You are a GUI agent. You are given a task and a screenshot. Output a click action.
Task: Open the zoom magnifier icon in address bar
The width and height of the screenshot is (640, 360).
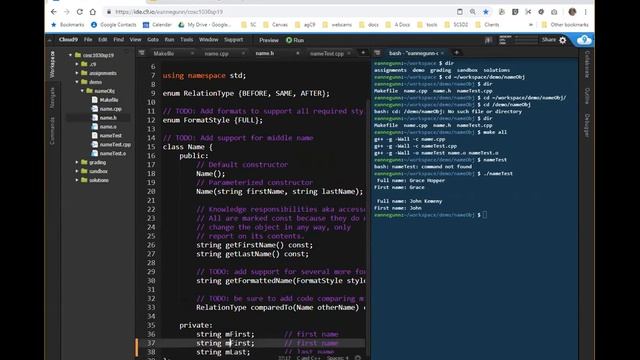pyautogui.click(x=473, y=12)
